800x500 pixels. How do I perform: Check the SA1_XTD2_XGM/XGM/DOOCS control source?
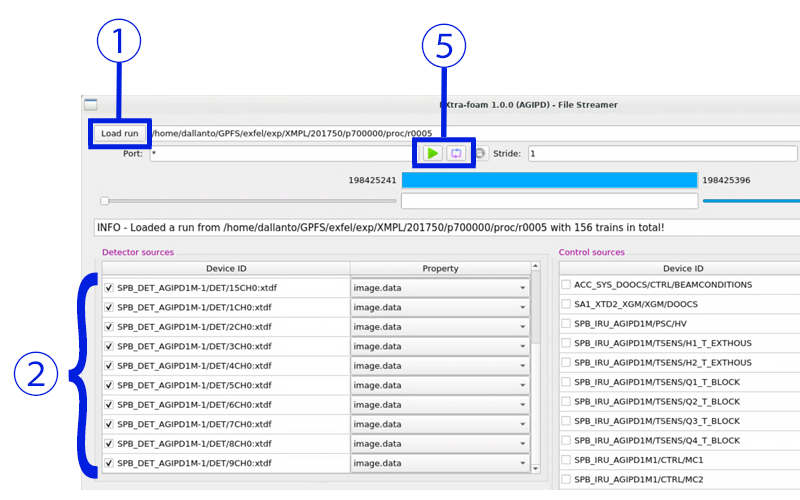566,304
